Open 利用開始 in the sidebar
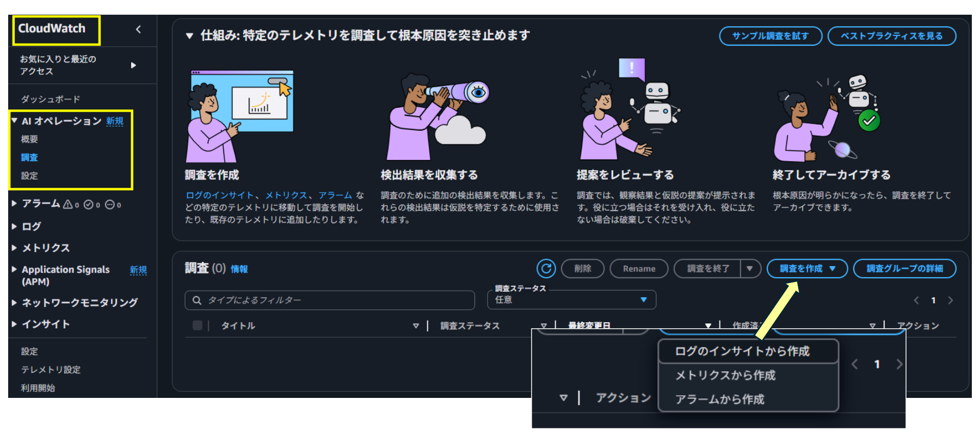The width and height of the screenshot is (980, 436). click(38, 388)
